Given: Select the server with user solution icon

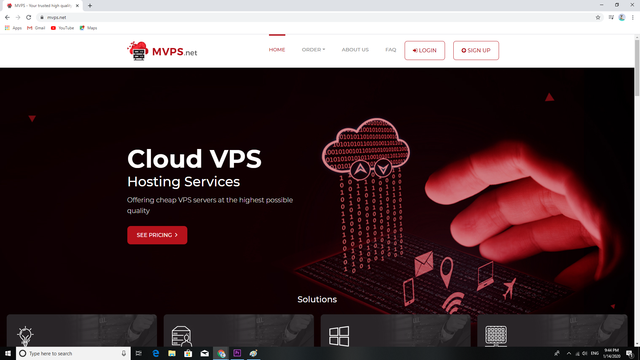Looking at the screenshot, I should tap(182, 336).
